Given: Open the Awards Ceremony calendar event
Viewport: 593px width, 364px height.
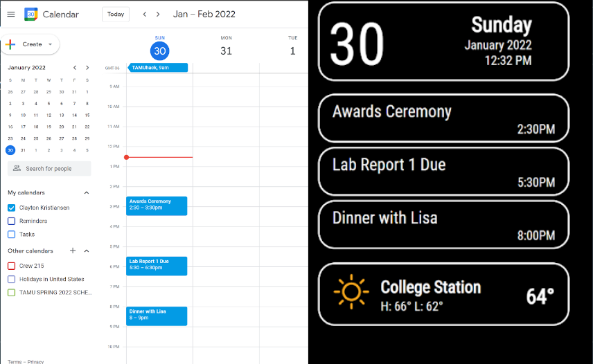Looking at the screenshot, I should point(157,206).
